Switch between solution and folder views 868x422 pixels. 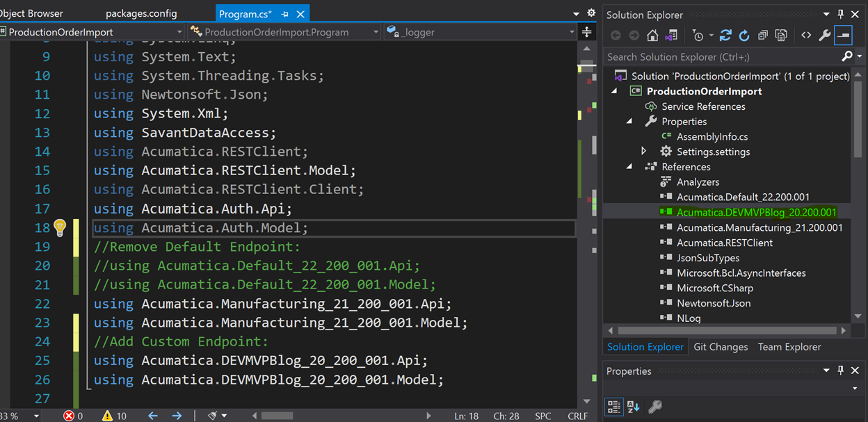pos(671,35)
